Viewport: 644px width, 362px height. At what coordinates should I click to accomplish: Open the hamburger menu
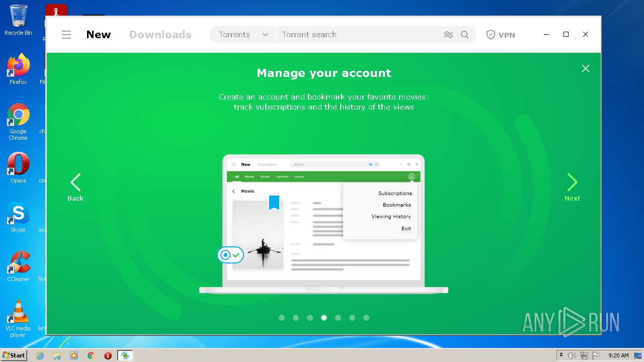(x=66, y=35)
